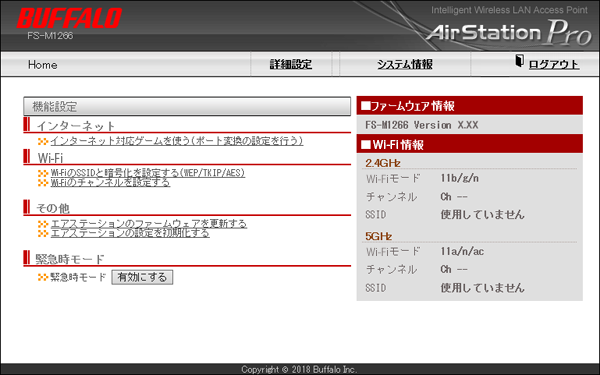Screen dimensions: 600x375
Task: Click the ファームウェア情報 panel header
Action: click(470, 106)
